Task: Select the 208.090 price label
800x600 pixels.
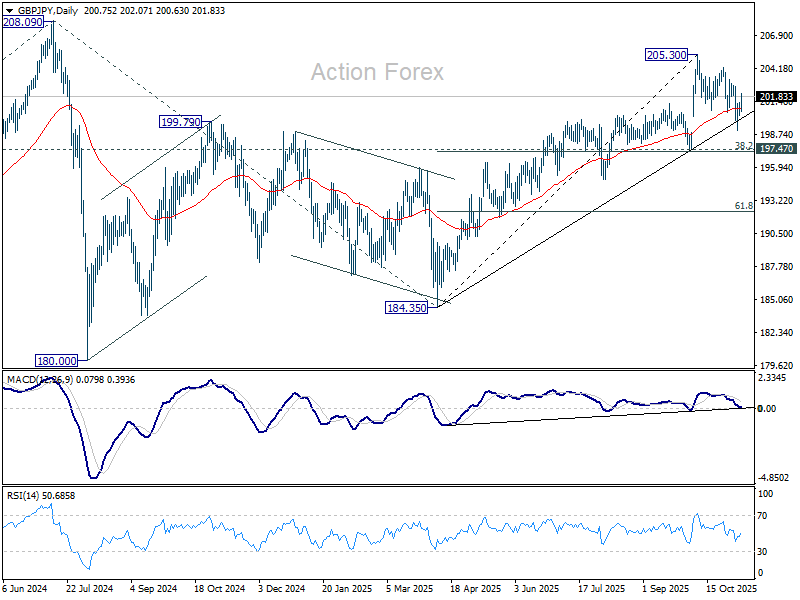Action: click(x=23, y=22)
